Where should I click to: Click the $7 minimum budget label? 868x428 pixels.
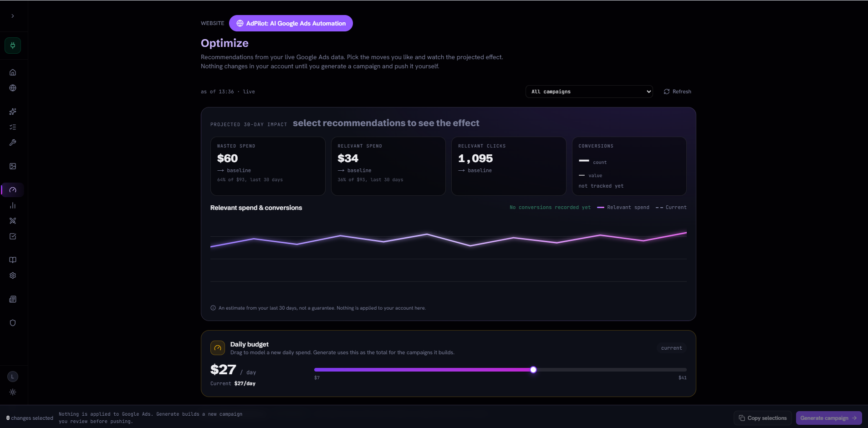click(317, 377)
